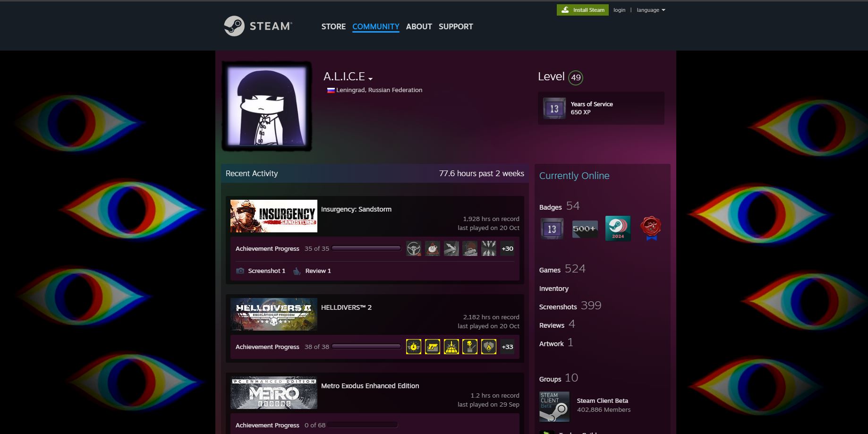Open the Insurgency: Sandstorm game banner
868x434 pixels.
pos(274,216)
